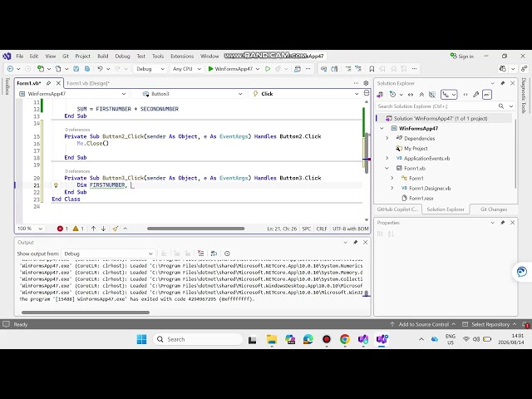Open the Any CPU platform dropdown

(x=186, y=69)
